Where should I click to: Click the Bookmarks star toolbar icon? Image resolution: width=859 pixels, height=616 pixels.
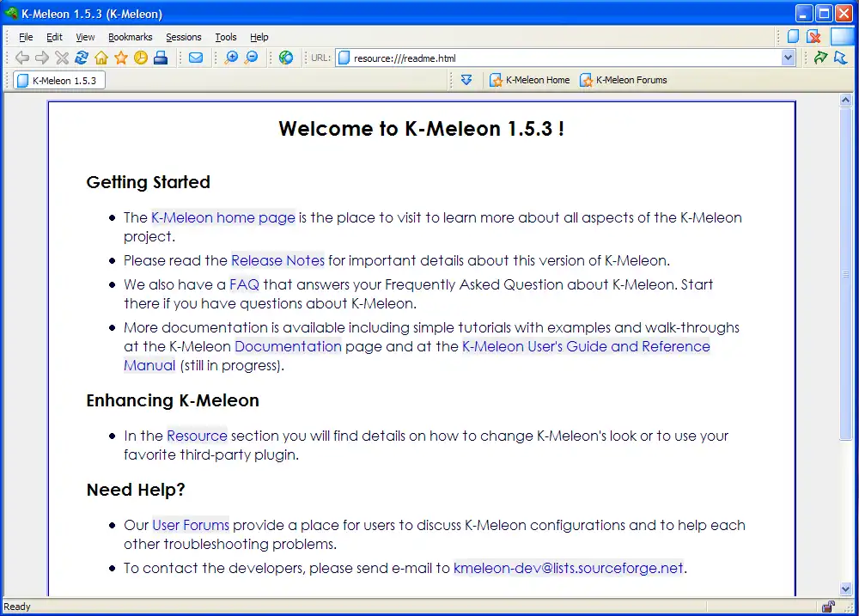(x=119, y=58)
